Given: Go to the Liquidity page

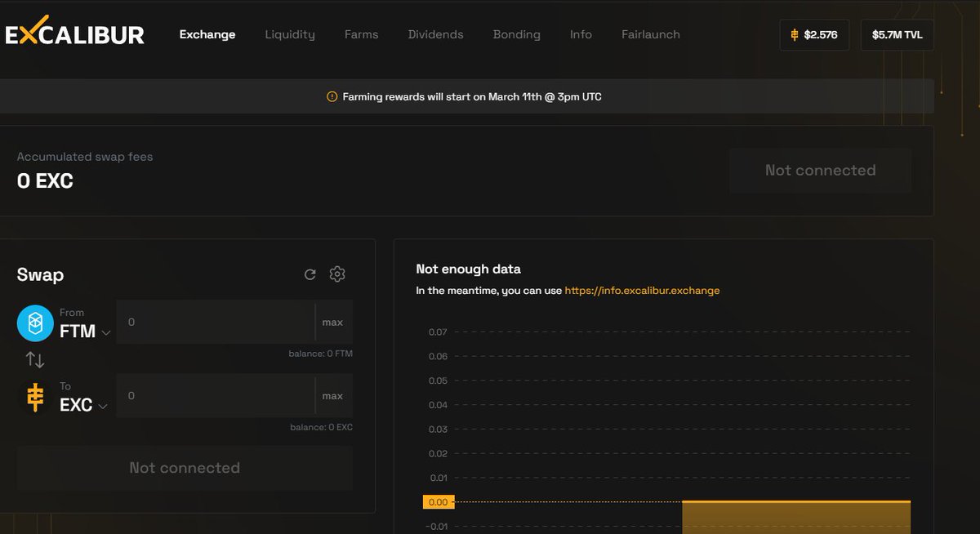Looking at the screenshot, I should [x=290, y=34].
